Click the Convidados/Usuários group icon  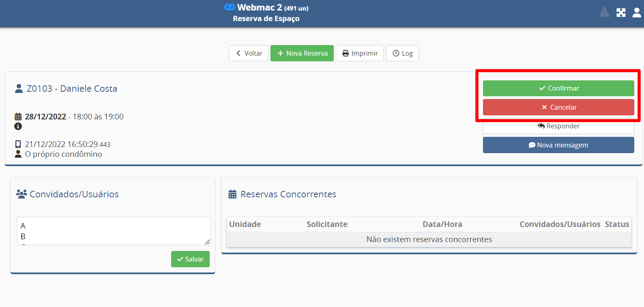pyautogui.click(x=21, y=194)
